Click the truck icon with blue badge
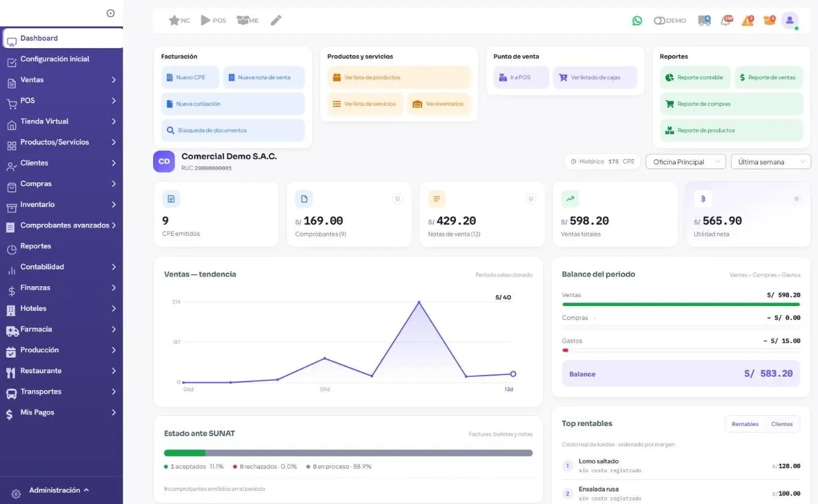 (x=704, y=20)
